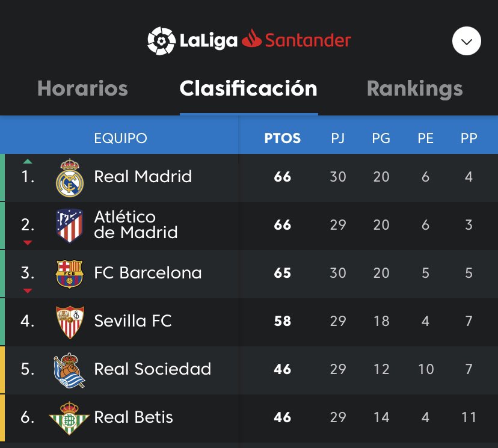Open the Real Madrid team name
Screen dimensions: 498x448
tap(143, 177)
